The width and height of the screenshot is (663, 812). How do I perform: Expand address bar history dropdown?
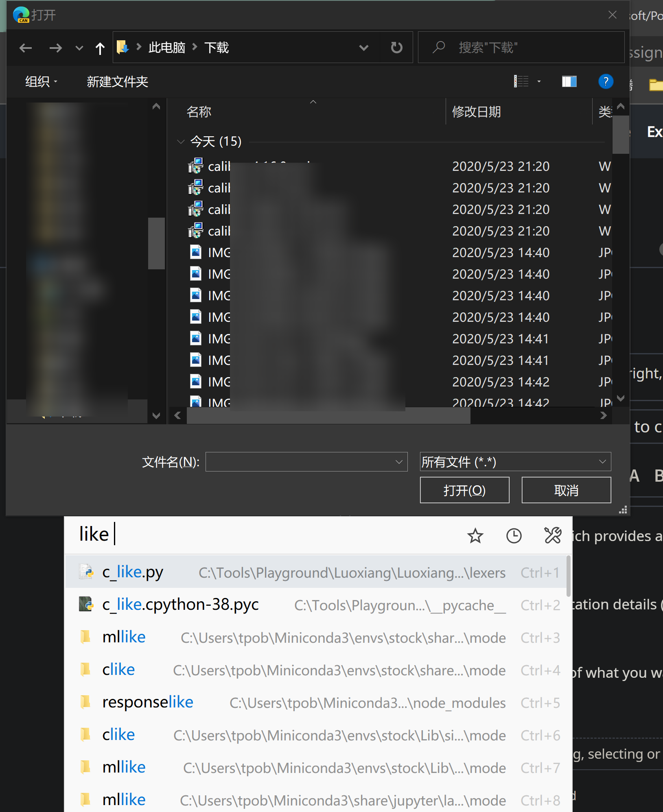coord(364,48)
